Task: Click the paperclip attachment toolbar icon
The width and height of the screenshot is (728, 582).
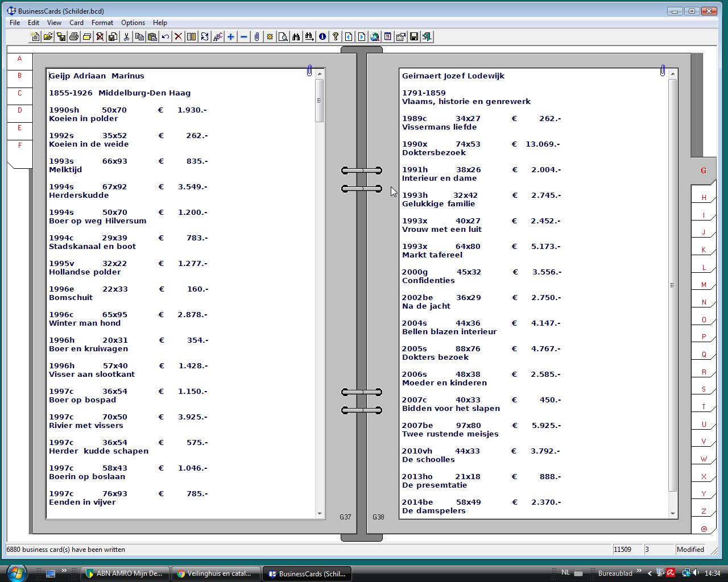Action: point(257,37)
